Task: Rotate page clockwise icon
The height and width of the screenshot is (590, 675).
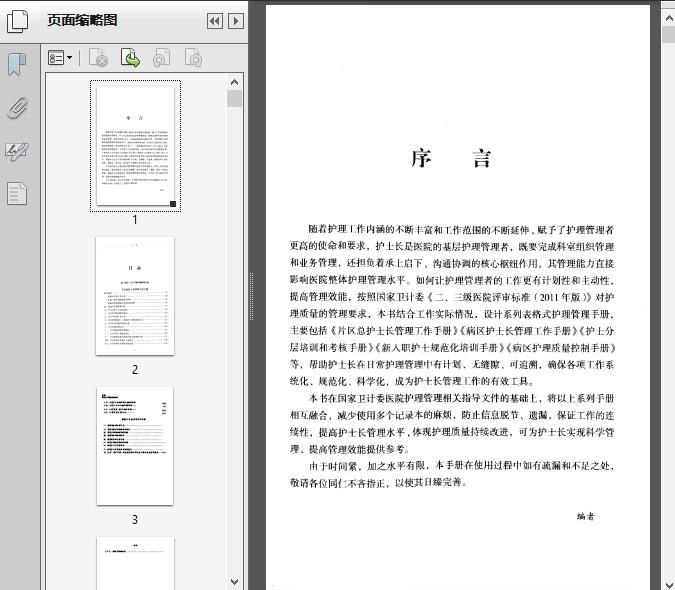Action: point(193,58)
